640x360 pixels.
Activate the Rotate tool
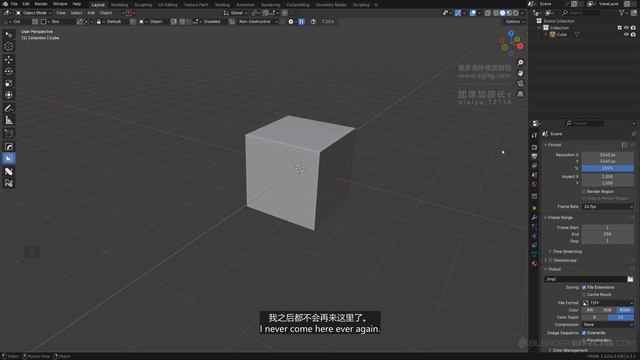(x=9, y=71)
